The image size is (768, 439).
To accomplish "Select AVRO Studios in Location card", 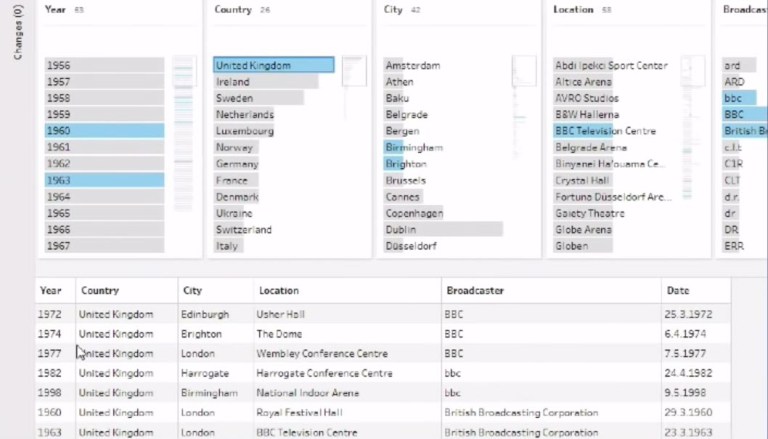I will pos(587,98).
